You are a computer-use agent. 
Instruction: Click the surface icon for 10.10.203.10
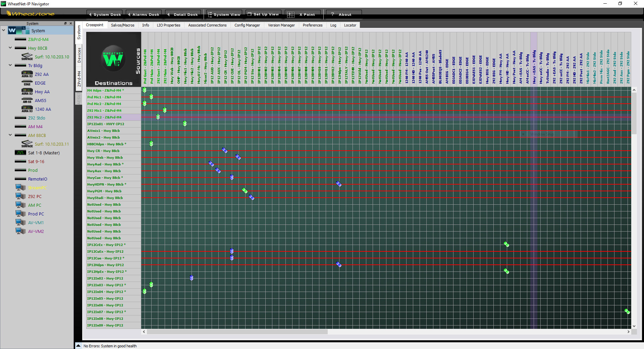[27, 57]
